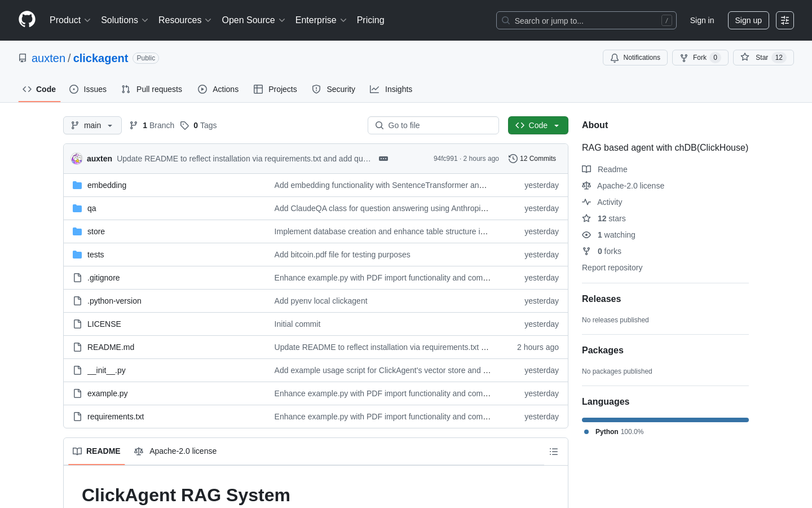Click the Sign up button

[748, 20]
